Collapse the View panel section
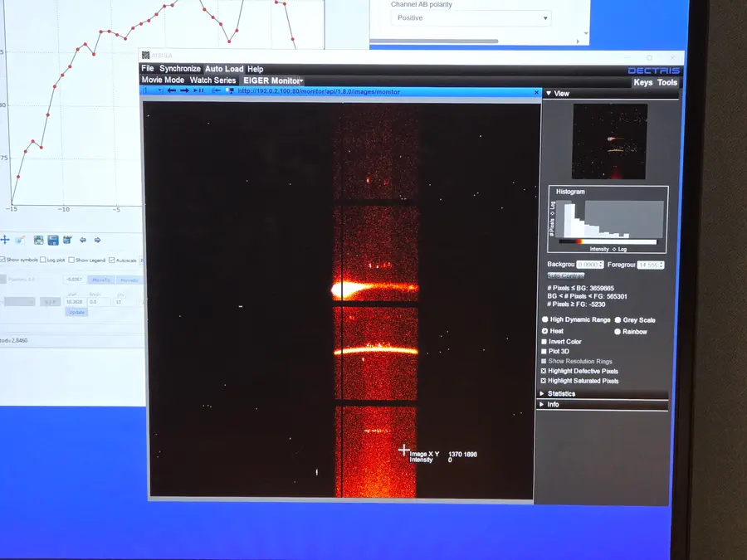The image size is (747, 560). click(549, 93)
